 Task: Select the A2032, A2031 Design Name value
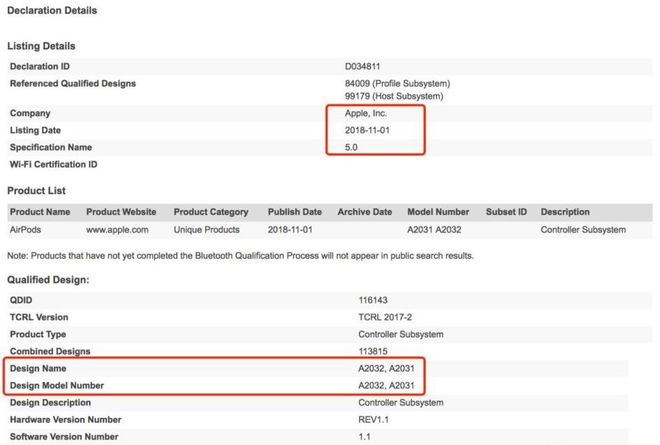(x=386, y=369)
